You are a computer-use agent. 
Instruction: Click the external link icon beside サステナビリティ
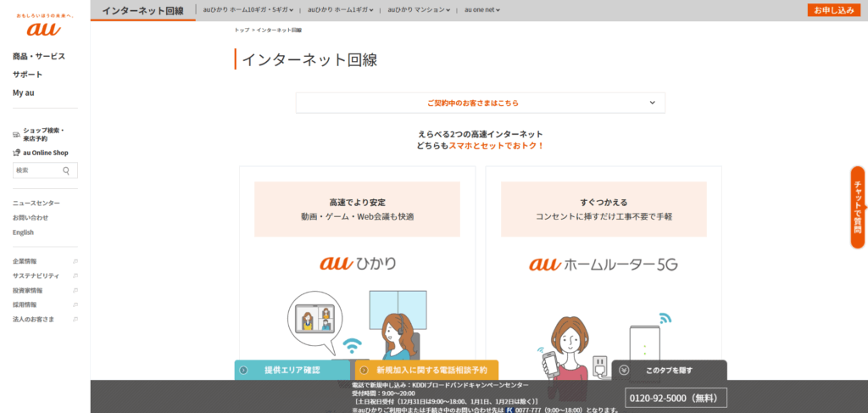(75, 276)
